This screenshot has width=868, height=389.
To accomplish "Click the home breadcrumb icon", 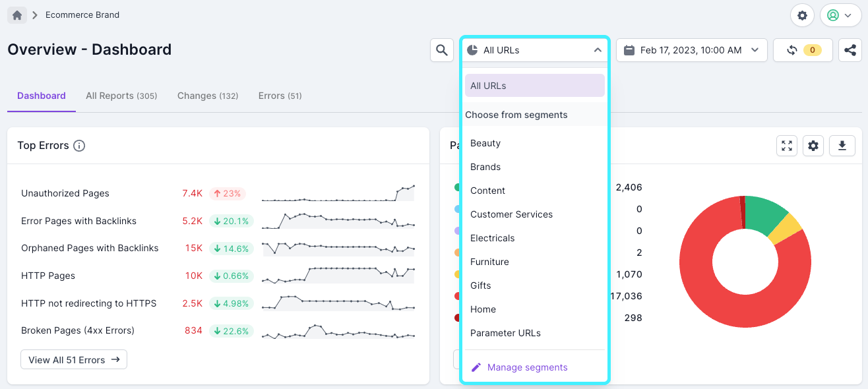I will coord(17,15).
